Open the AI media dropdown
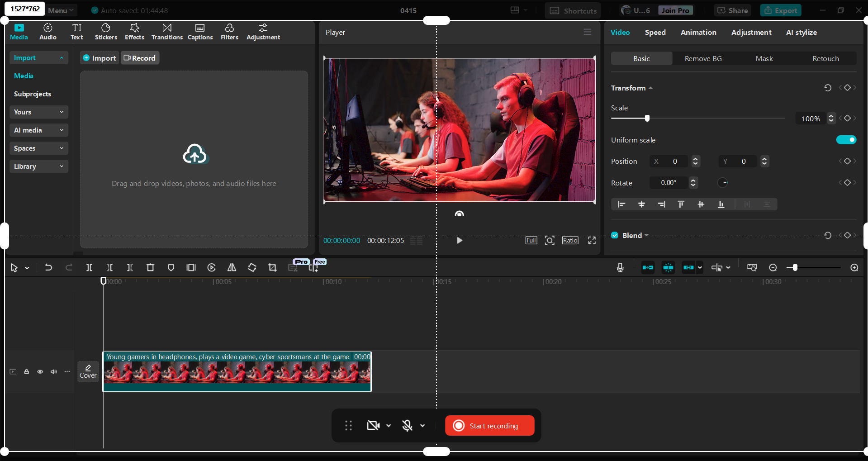 coord(38,130)
